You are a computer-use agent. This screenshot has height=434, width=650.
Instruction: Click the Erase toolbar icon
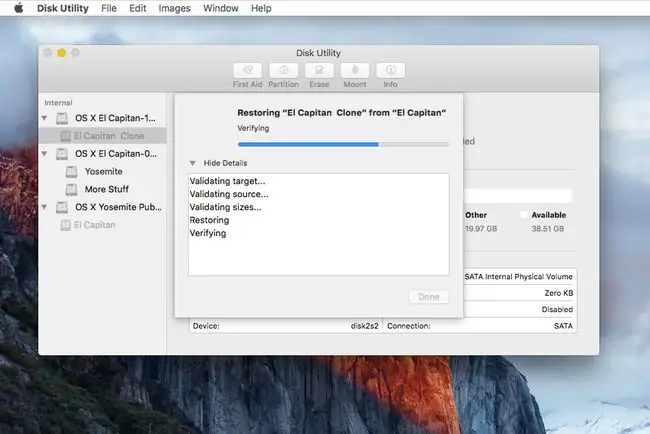[319, 70]
